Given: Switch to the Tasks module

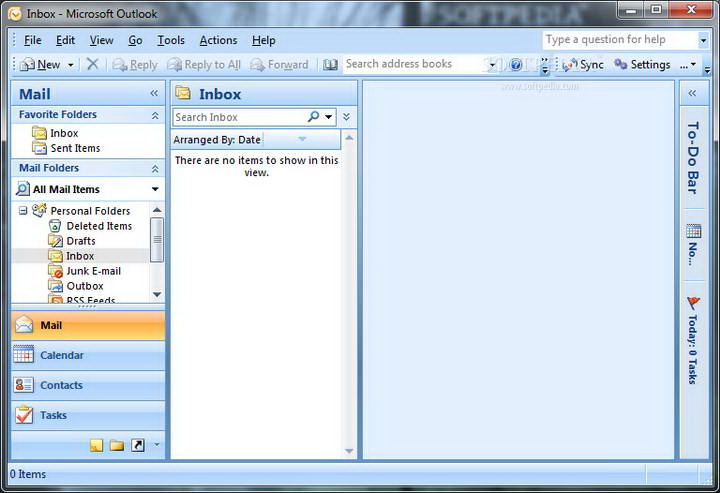Looking at the screenshot, I should 87,415.
